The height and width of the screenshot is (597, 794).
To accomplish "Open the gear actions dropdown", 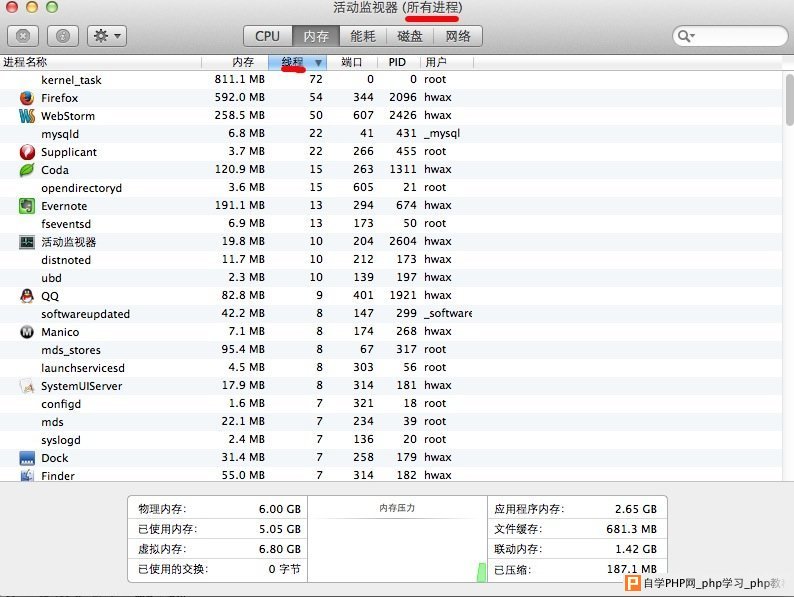I will click(107, 36).
